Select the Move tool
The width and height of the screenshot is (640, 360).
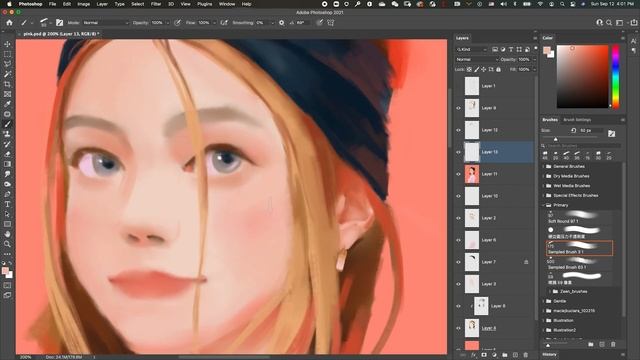click(7, 44)
